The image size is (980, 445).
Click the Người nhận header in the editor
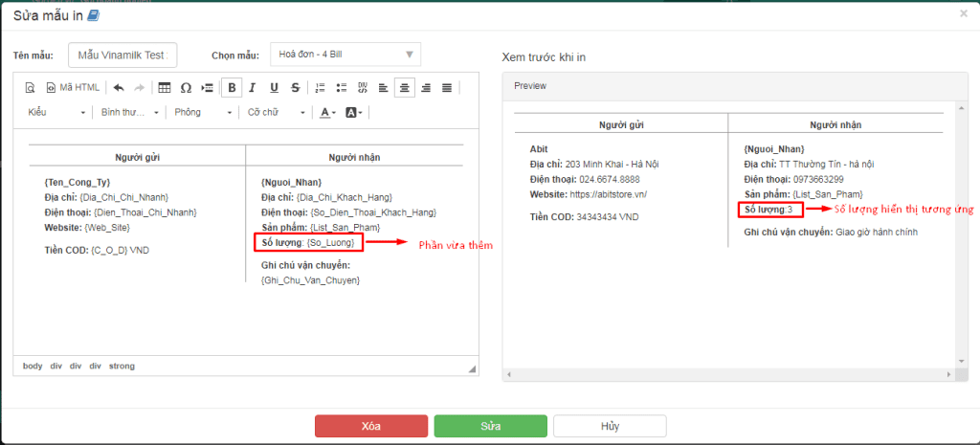(354, 157)
